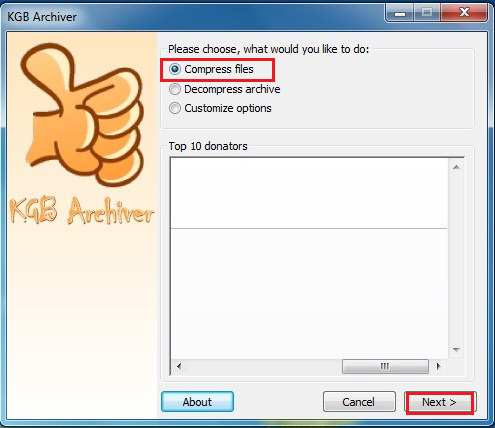This screenshot has width=495, height=428.
Task: Click the KGB Archiver stylized text logo
Action: coord(81,210)
